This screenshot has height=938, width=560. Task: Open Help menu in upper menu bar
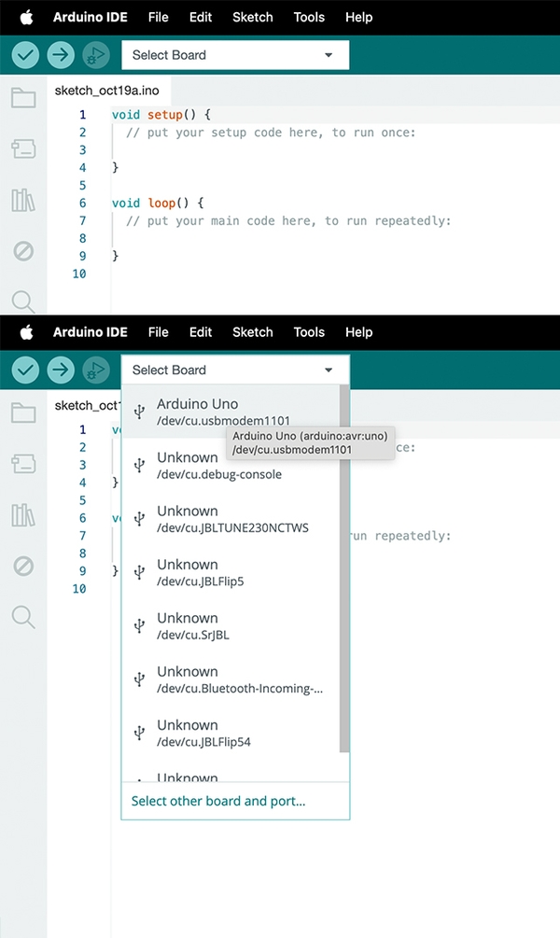359,18
